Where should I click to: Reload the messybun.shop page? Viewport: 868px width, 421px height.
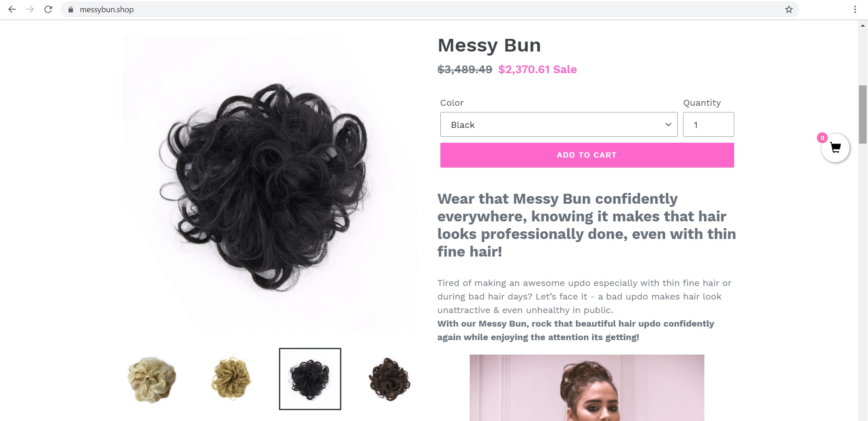[48, 9]
